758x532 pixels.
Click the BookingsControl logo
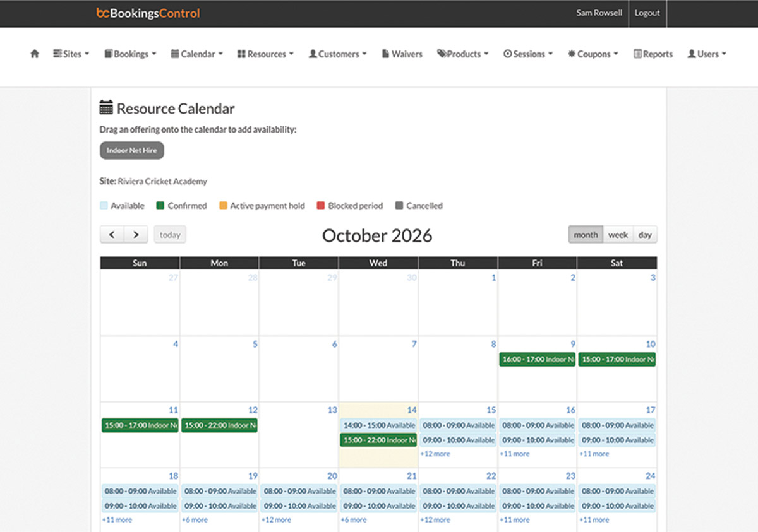click(x=148, y=13)
